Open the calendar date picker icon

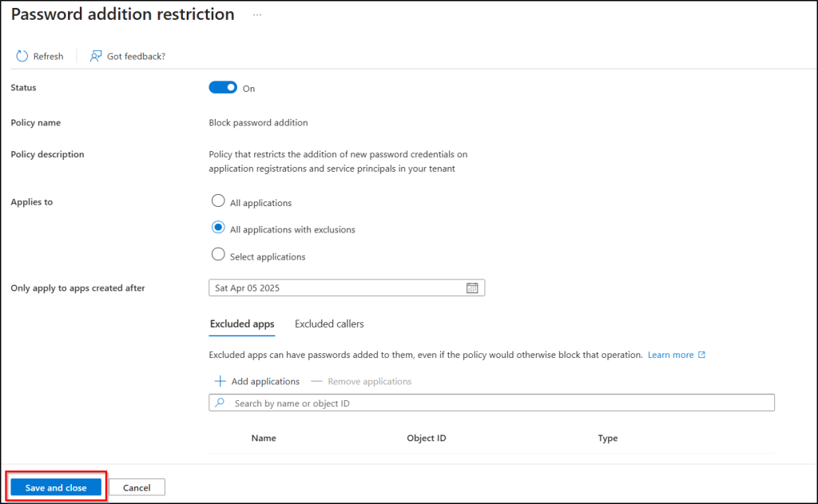point(471,288)
